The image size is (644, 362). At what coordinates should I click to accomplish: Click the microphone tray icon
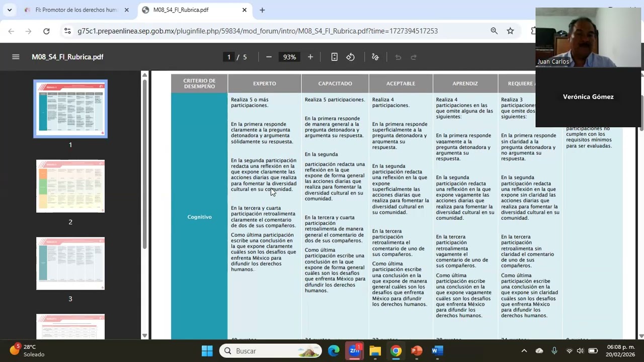[x=554, y=351]
